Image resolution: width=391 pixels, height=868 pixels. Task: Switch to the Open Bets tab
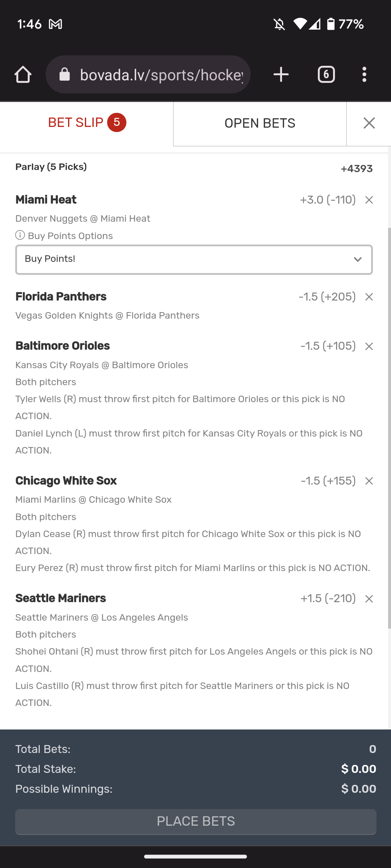(260, 123)
